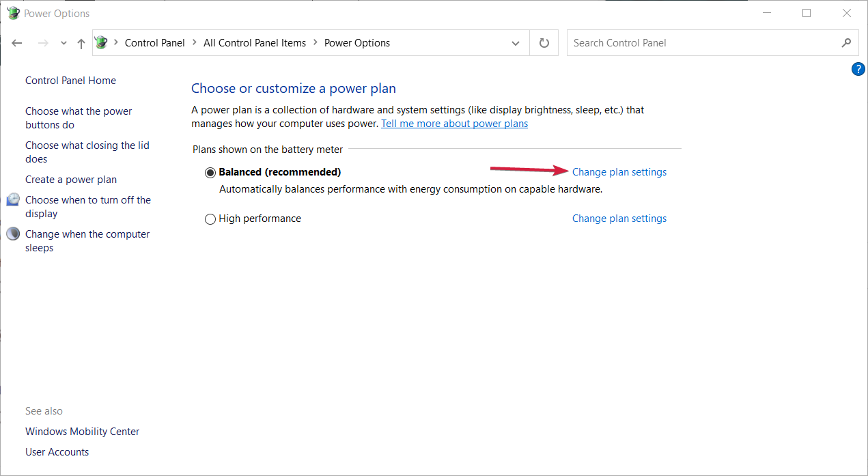Select the High performance radio button

pyautogui.click(x=210, y=219)
